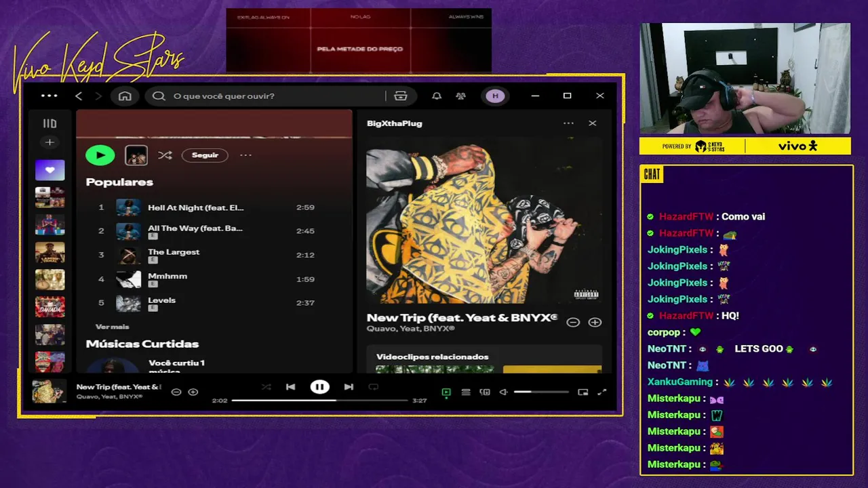Mute with the volume speaker icon
The height and width of the screenshot is (488, 868).
pos(504,392)
